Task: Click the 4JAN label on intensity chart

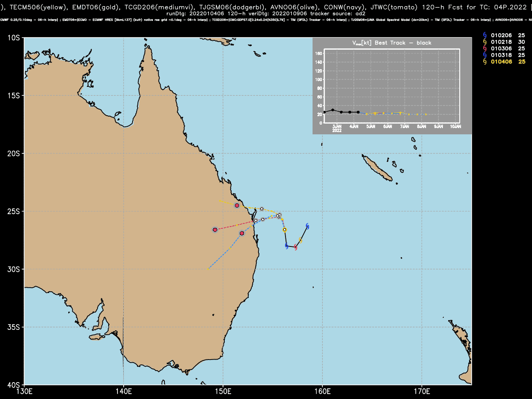Action: coord(354,127)
